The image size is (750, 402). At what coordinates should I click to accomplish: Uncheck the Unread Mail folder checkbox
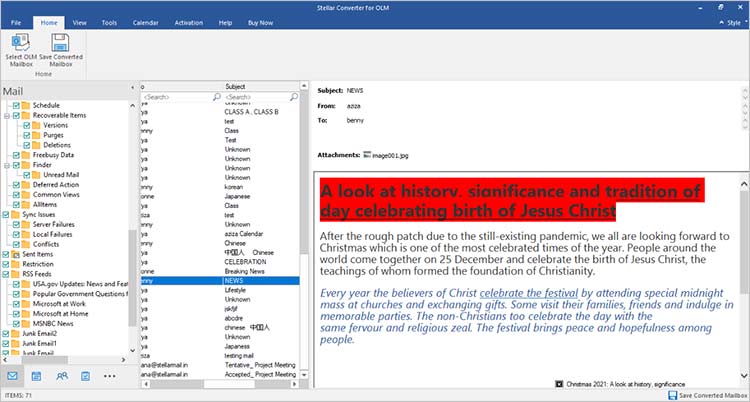pos(28,174)
